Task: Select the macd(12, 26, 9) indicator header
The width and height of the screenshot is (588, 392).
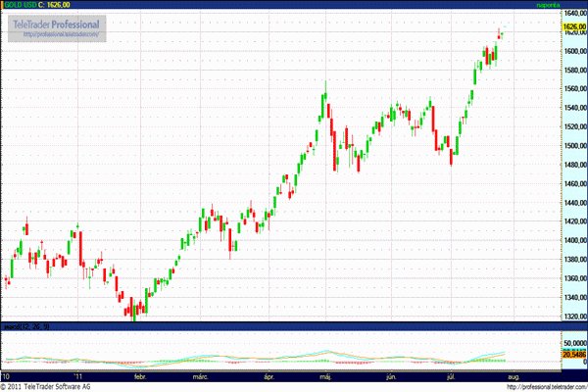Action: click(x=24, y=325)
